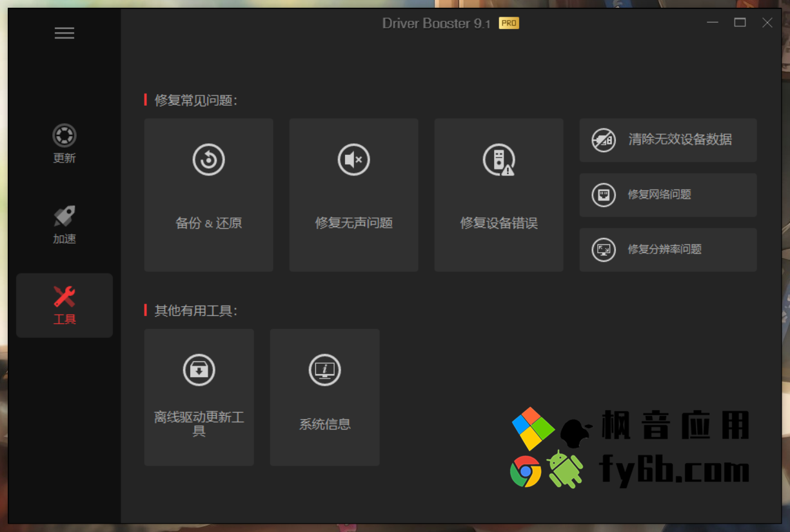Open 系统信息 label

tap(325, 424)
